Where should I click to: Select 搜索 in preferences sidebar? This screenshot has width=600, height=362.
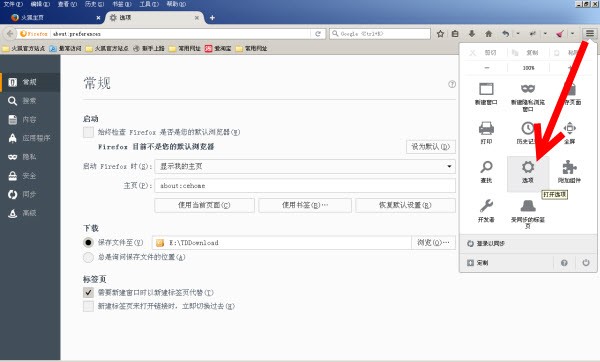tap(30, 101)
